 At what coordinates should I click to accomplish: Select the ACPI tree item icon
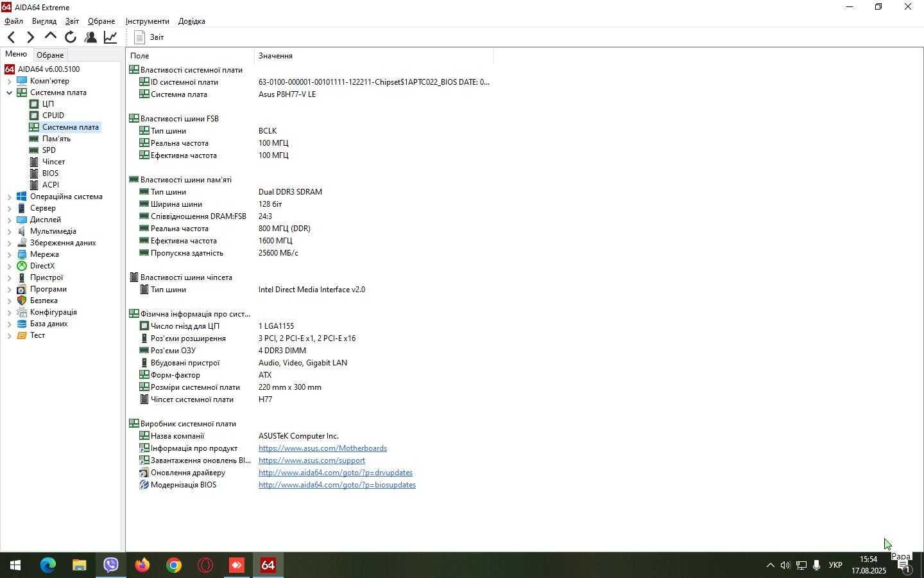click(34, 185)
